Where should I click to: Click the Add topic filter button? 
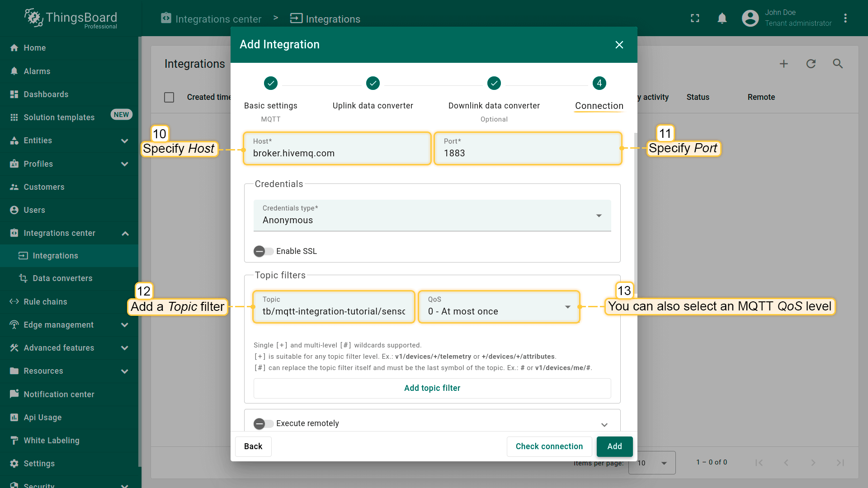tap(432, 388)
